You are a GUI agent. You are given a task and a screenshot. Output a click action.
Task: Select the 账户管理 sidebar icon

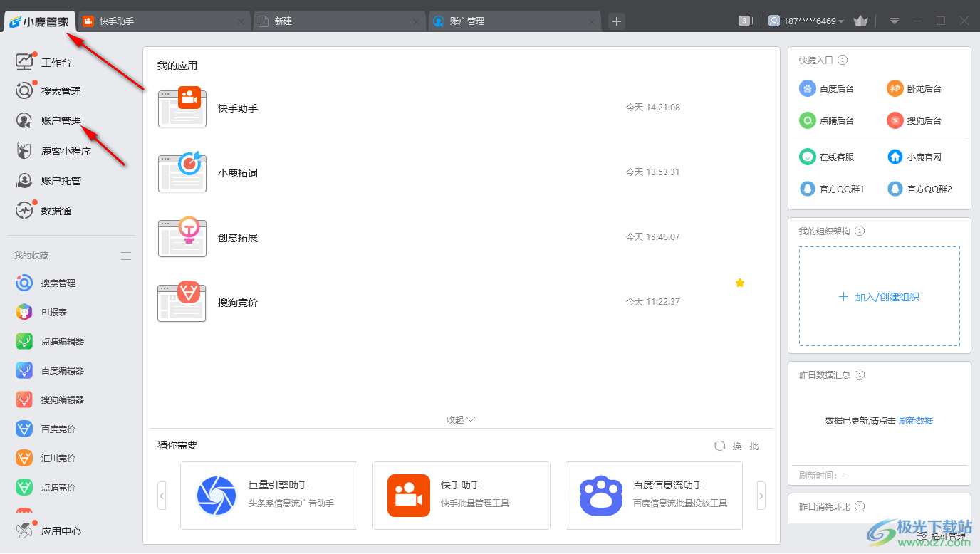[x=24, y=121]
